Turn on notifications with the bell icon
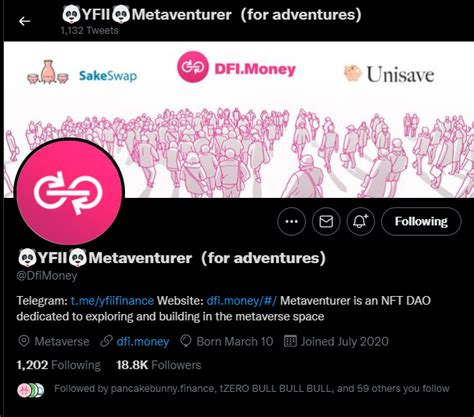 coord(361,221)
